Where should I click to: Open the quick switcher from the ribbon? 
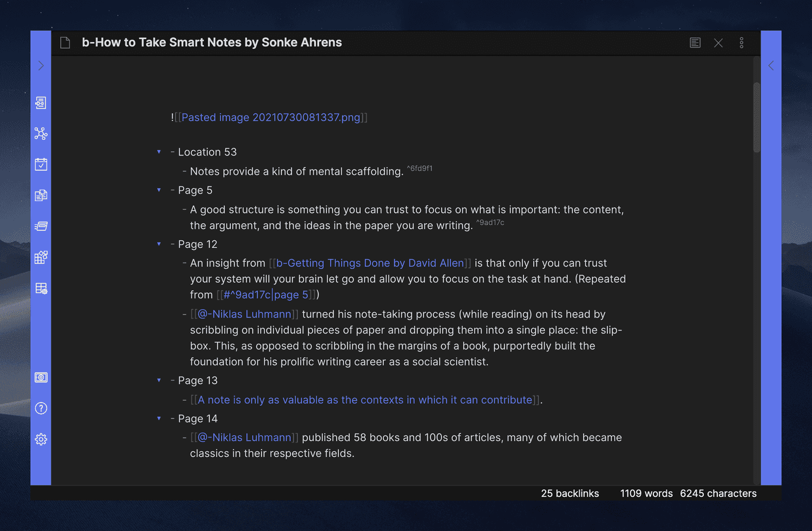tap(41, 103)
